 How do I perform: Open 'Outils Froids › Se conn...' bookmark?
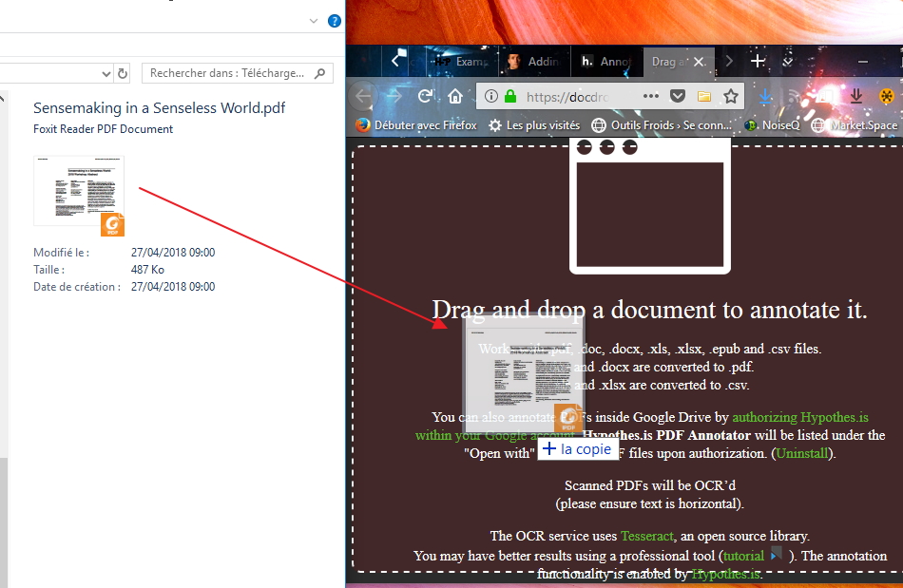pos(662,124)
